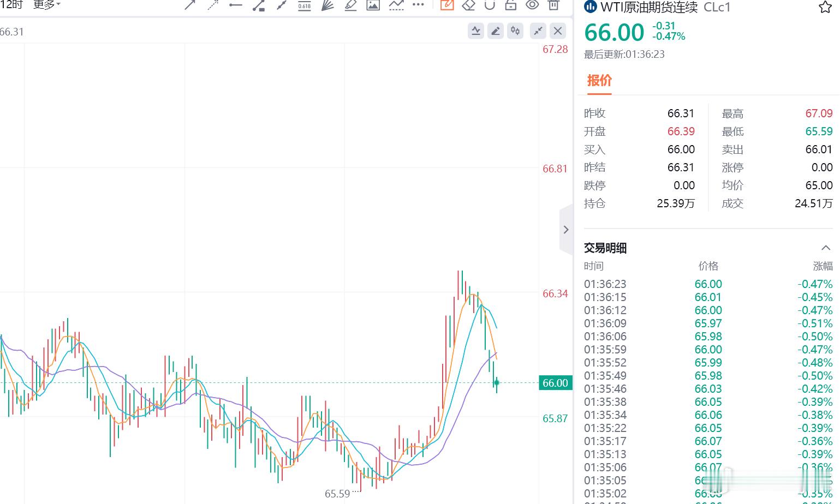
Task: Select the trend line segment tool
Action: [282, 5]
